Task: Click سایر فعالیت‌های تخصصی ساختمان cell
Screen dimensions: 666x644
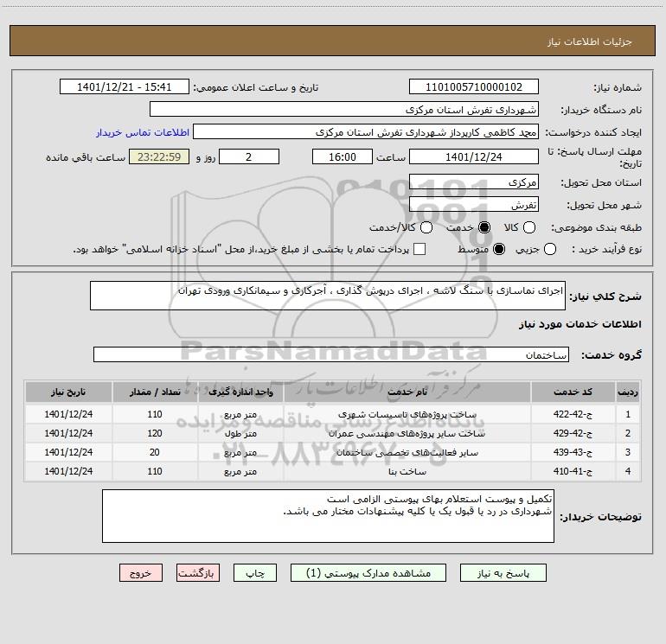Action: 407,453
